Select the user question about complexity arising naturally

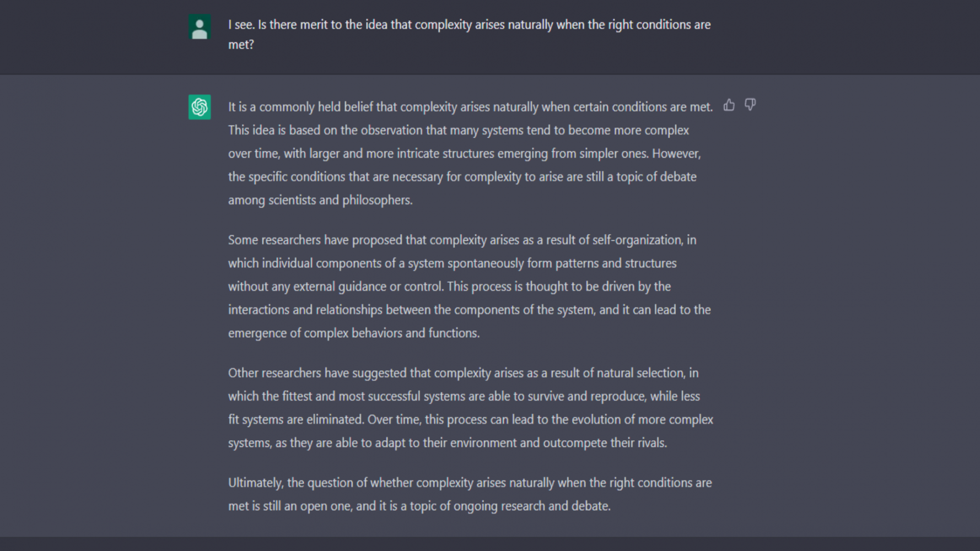(x=470, y=34)
